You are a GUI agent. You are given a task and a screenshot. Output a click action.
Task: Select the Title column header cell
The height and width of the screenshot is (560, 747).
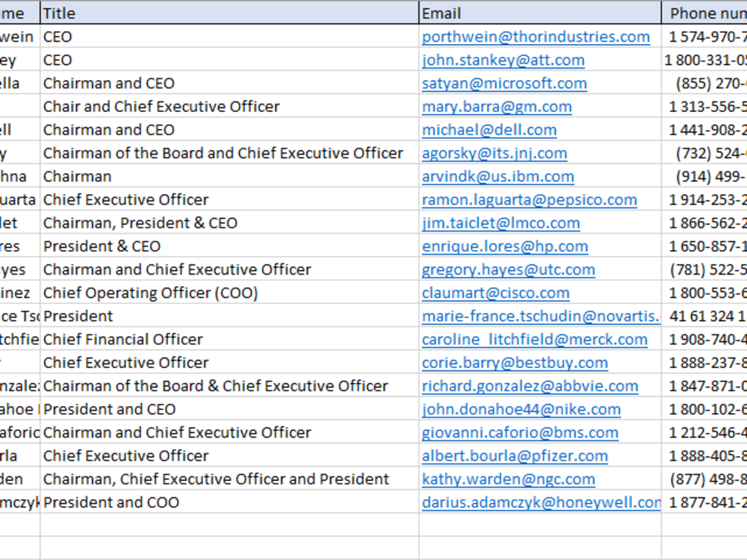[229, 13]
